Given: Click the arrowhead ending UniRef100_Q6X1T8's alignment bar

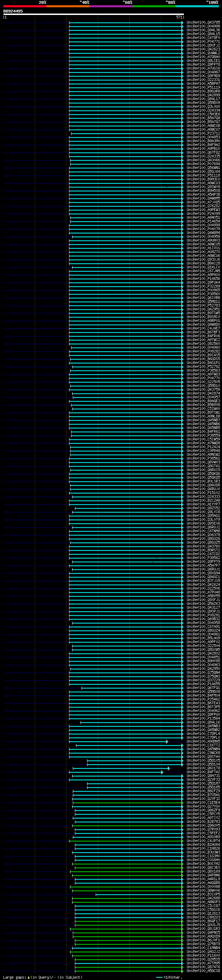Looking at the screenshot, I should 169,768.
